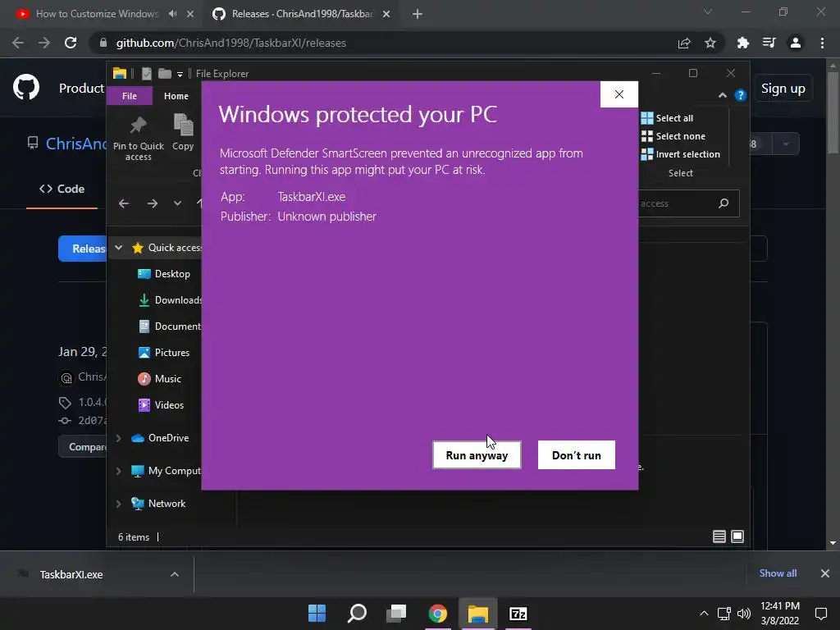The image size is (840, 630).
Task: Expand Network tree node
Action: point(118,504)
